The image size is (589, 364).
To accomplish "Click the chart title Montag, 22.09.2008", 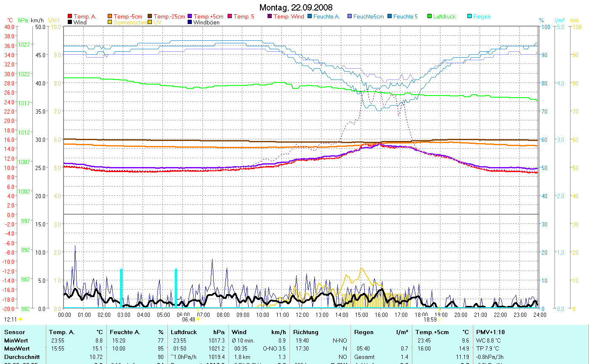I will [x=295, y=8].
